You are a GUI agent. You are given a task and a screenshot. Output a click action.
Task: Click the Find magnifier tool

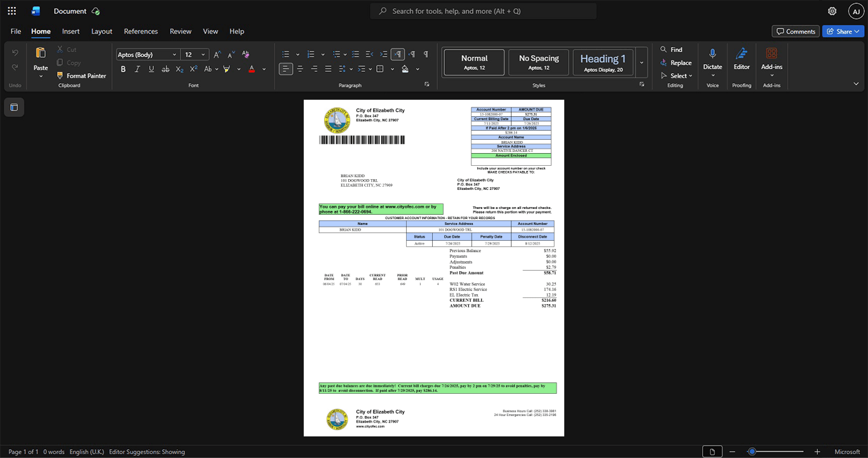pyautogui.click(x=671, y=50)
